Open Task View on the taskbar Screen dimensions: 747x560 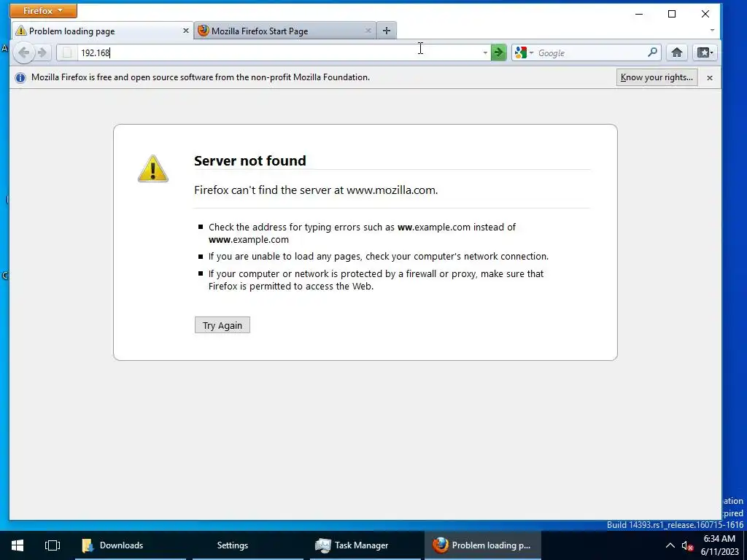tap(53, 545)
